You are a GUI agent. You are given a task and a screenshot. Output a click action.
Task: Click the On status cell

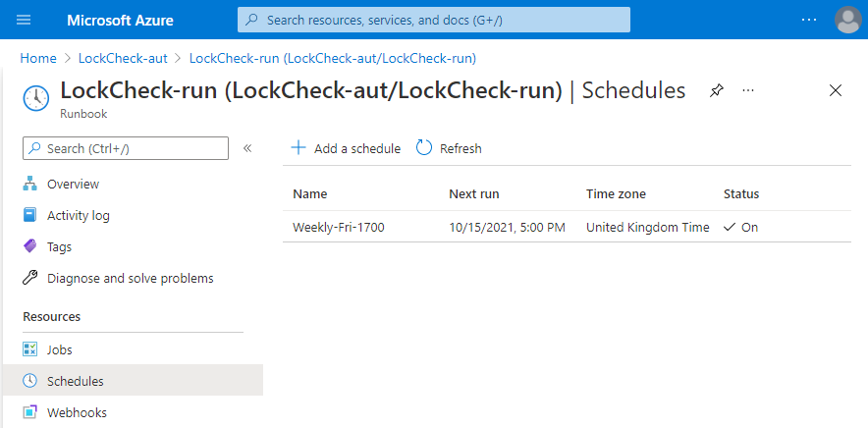(x=740, y=227)
